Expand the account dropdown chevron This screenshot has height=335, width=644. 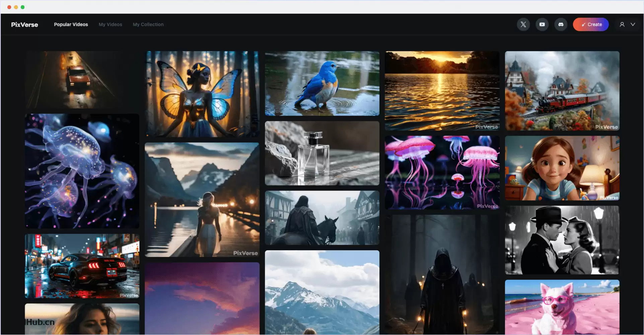[x=633, y=24]
